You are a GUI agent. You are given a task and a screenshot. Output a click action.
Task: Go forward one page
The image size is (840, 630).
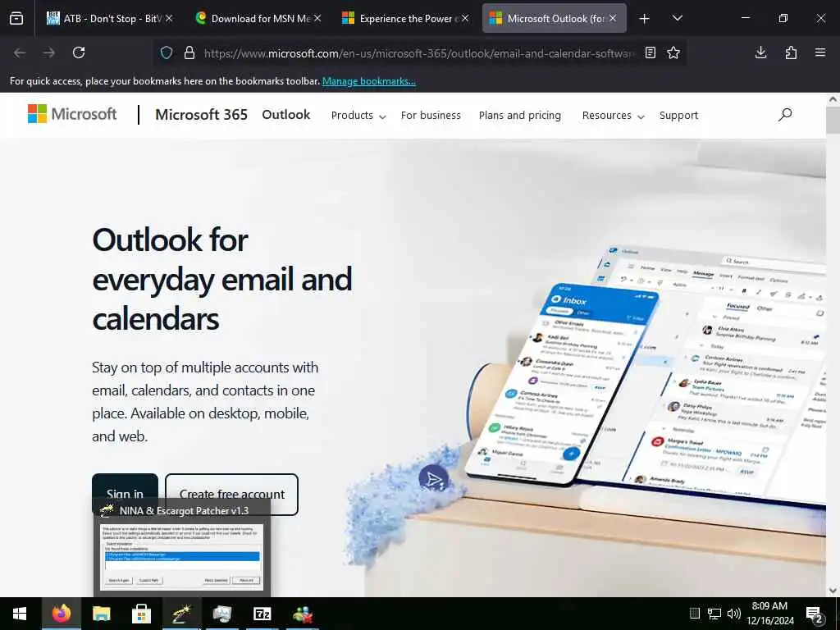point(49,52)
